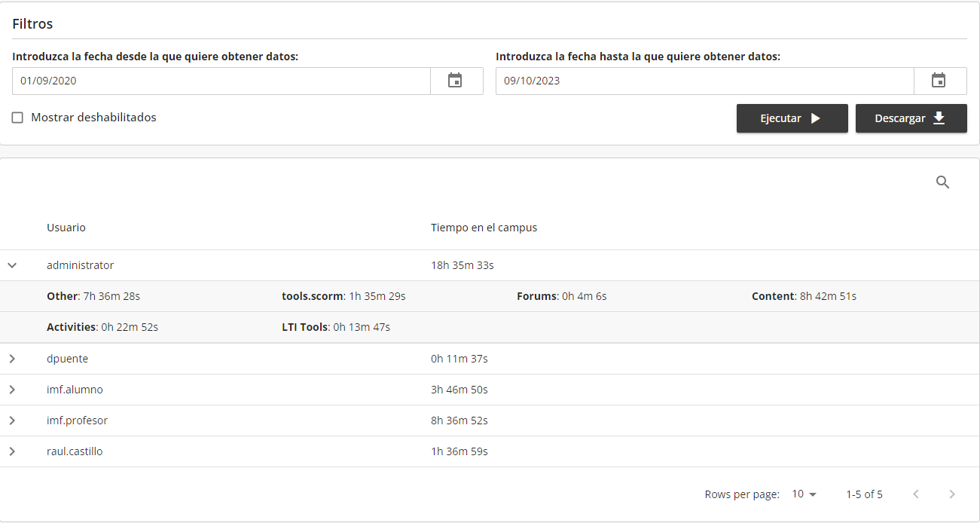Select the dpuente user name
980x523 pixels.
(x=67, y=359)
